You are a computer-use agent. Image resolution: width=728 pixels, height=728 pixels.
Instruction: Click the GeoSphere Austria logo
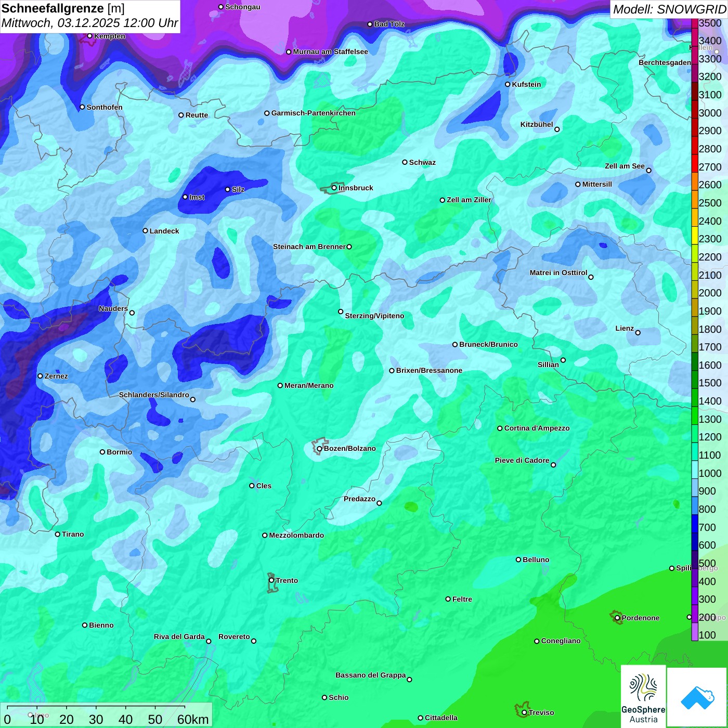tap(643, 697)
